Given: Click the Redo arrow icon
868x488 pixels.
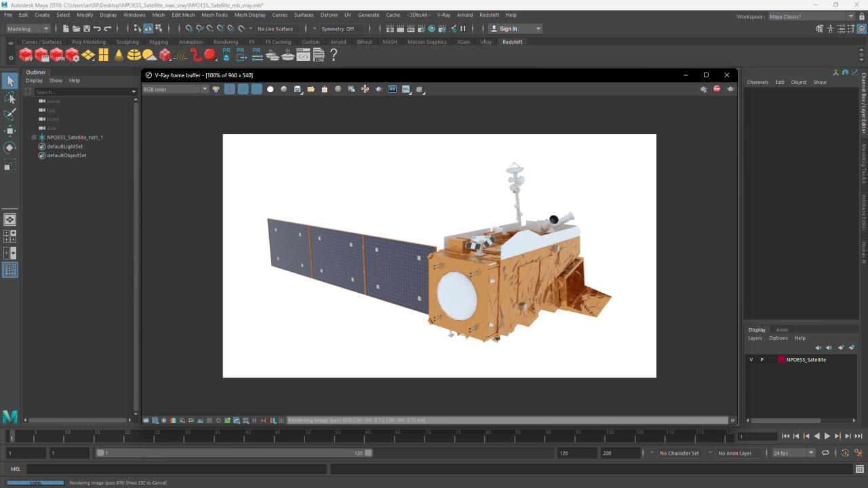Looking at the screenshot, I should pyautogui.click(x=108, y=28).
